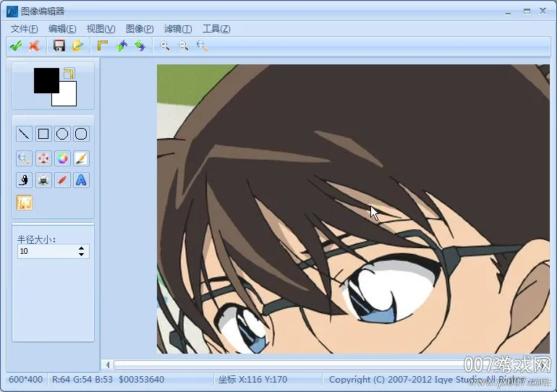Pick the color wheel tool
The image size is (557, 392).
[63, 158]
